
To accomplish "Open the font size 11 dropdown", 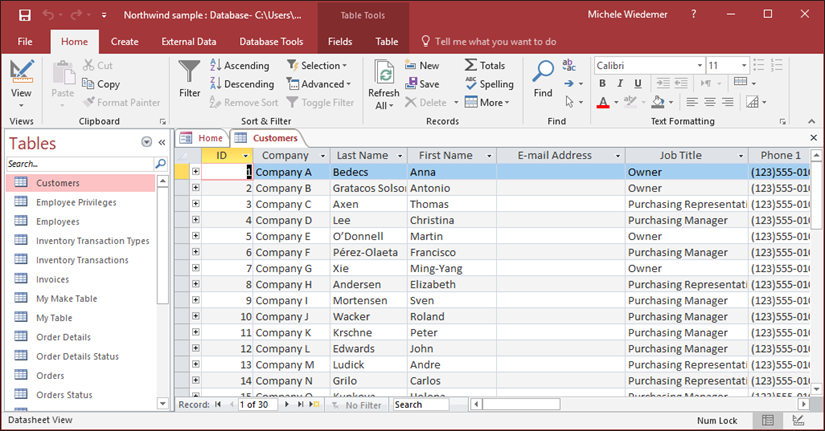I will [x=743, y=65].
